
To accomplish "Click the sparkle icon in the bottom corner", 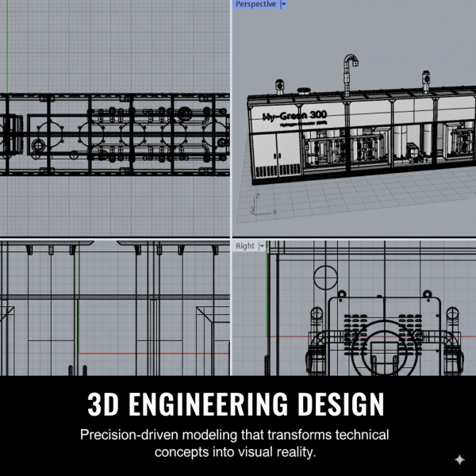I will coord(459,459).
